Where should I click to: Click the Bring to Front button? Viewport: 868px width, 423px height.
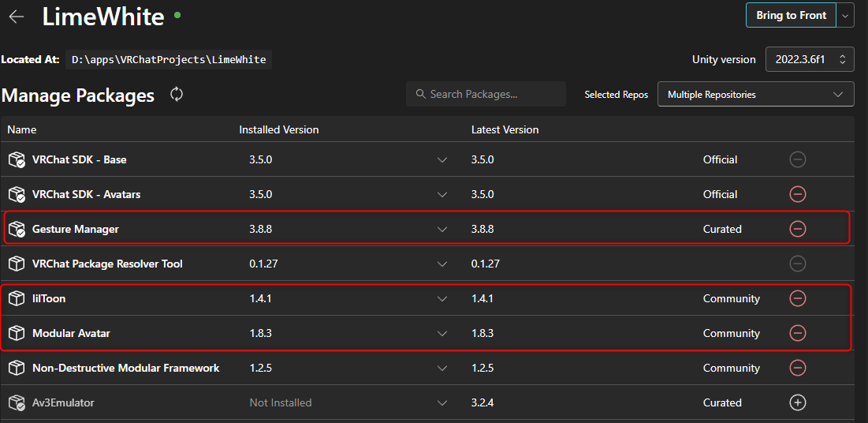pyautogui.click(x=791, y=15)
